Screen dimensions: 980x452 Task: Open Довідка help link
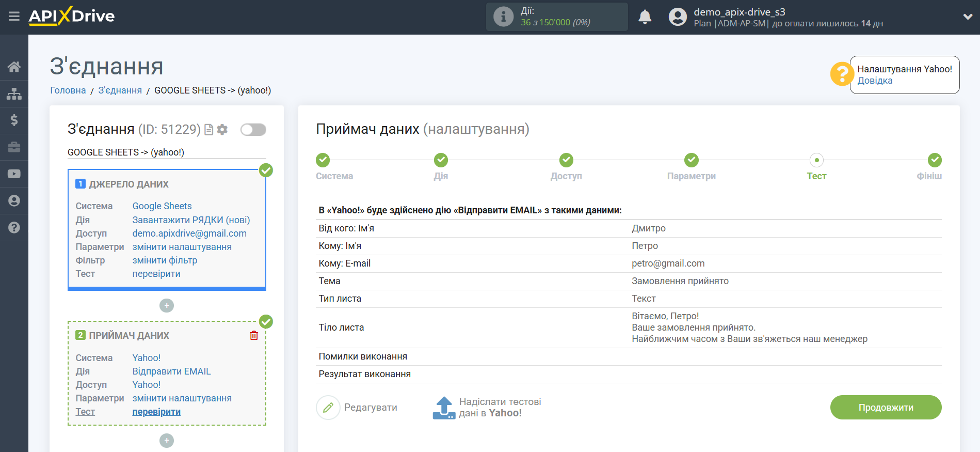875,81
